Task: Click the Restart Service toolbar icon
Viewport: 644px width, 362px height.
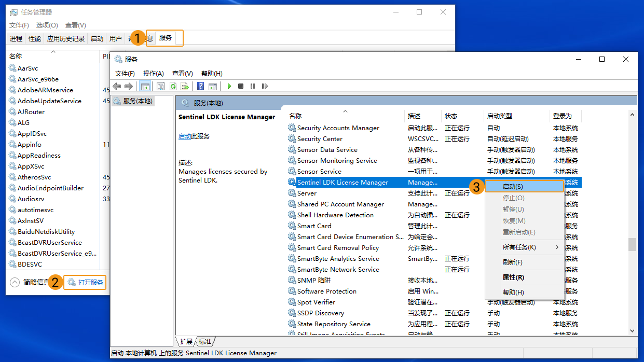Action: (265, 86)
